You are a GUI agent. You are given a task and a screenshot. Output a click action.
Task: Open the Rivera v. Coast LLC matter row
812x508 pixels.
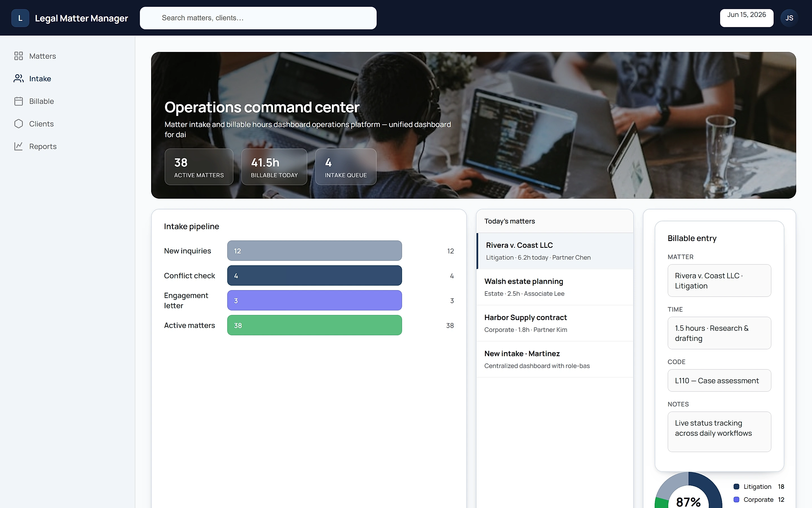point(555,251)
